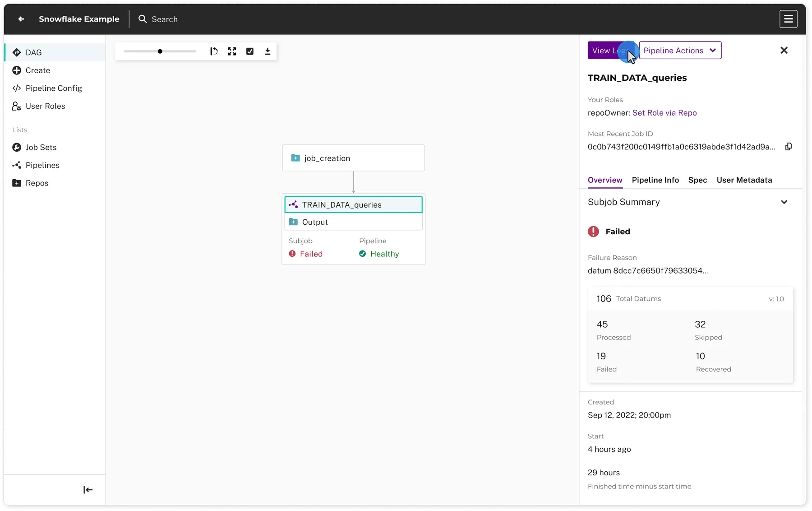Select the job_creation node in DAG
The image size is (812, 511).
[353, 158]
